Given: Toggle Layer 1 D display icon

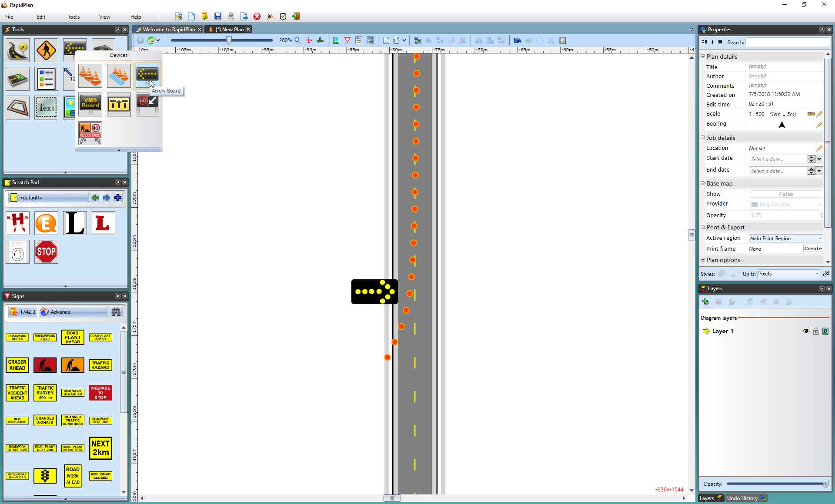Looking at the screenshot, I should point(825,331).
